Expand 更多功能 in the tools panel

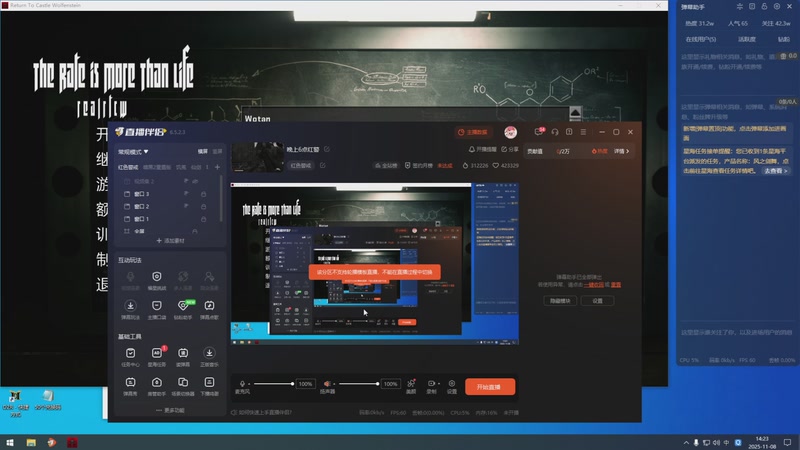click(x=170, y=410)
